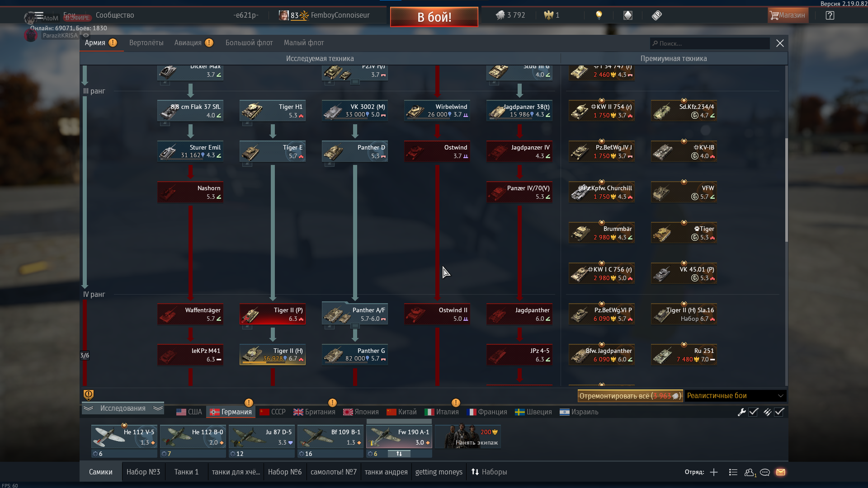Invite to squad with plus icon
The height and width of the screenshot is (488, 868).
714,472
